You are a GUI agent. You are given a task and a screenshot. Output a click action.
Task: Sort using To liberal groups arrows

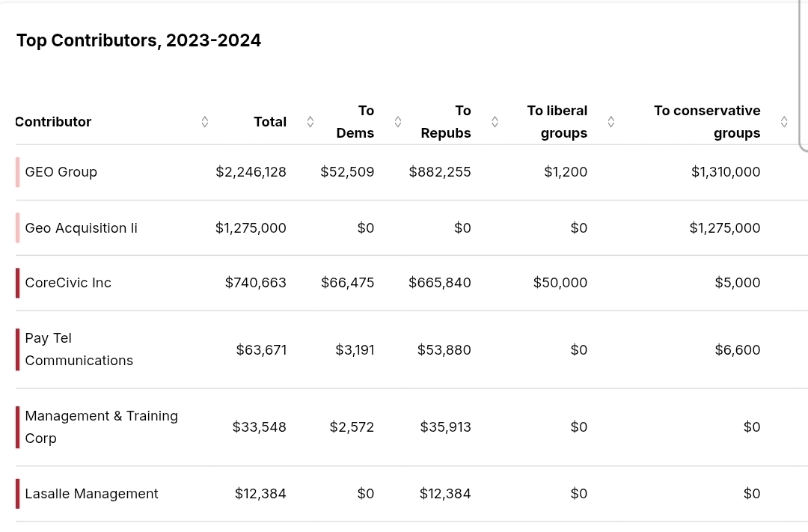click(611, 122)
